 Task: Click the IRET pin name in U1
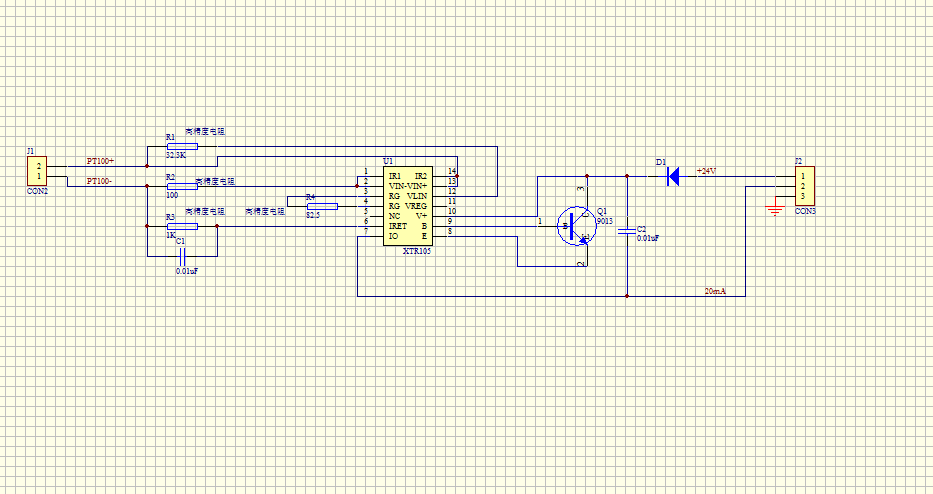[397, 226]
